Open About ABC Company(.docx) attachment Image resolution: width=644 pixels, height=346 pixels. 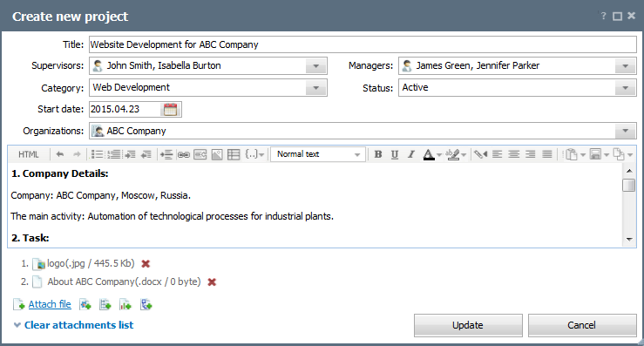click(x=124, y=282)
